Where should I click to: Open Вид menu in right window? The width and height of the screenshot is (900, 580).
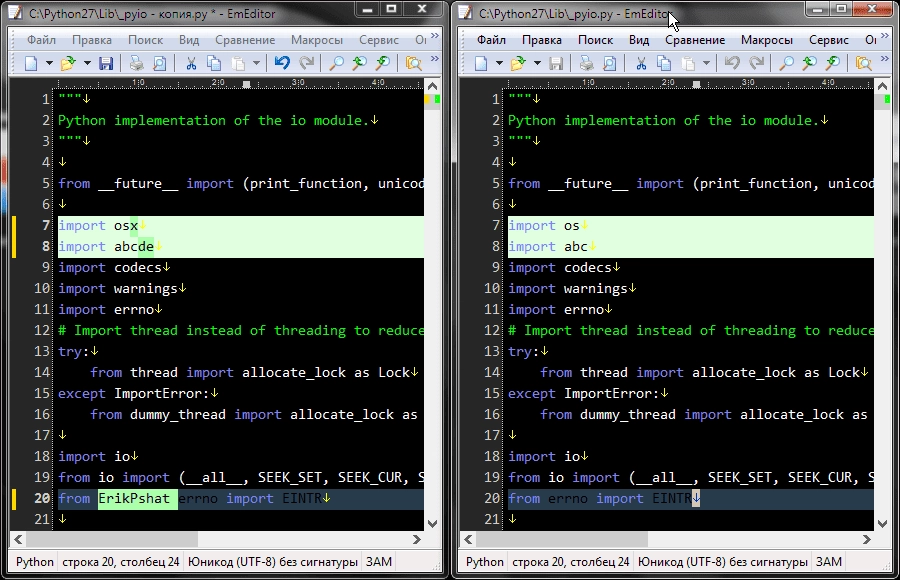click(x=639, y=40)
